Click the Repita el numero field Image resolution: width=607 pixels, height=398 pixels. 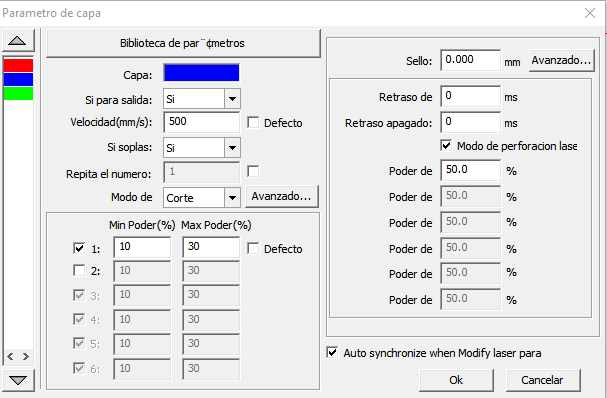pyautogui.click(x=202, y=172)
